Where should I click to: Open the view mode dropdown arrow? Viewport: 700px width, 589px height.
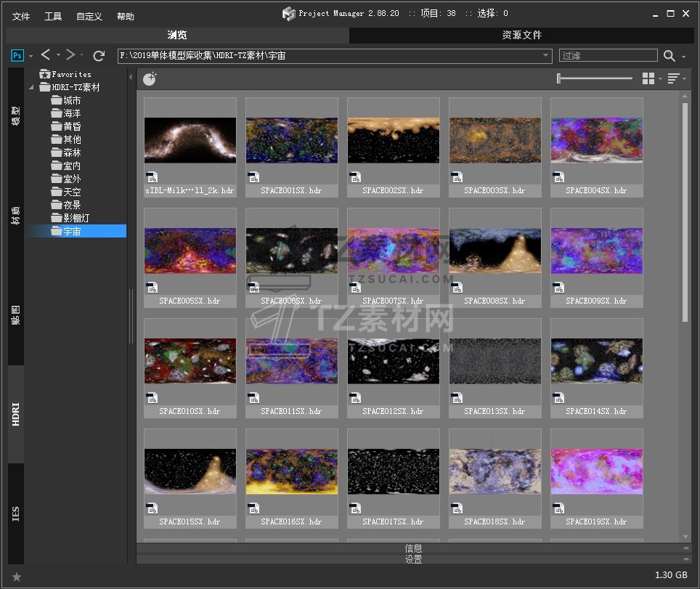click(660, 79)
